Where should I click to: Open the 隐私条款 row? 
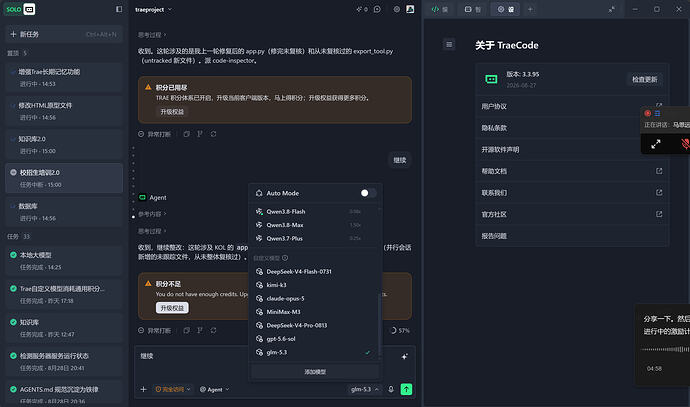[x=572, y=128]
